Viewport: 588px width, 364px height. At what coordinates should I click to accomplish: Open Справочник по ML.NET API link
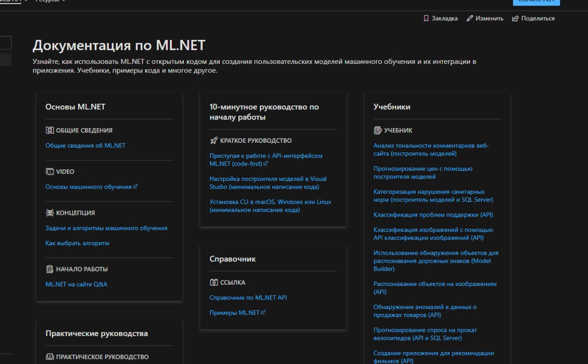[x=248, y=298]
